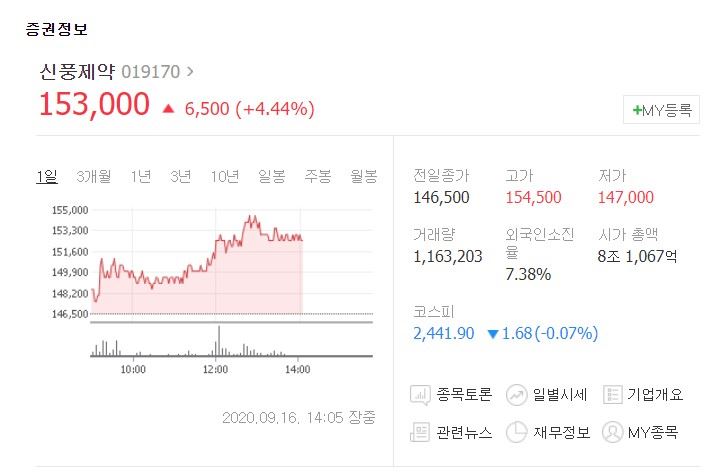Click the 12:00 volume spike bar
Screen dimensions: 705x472
[219, 341]
